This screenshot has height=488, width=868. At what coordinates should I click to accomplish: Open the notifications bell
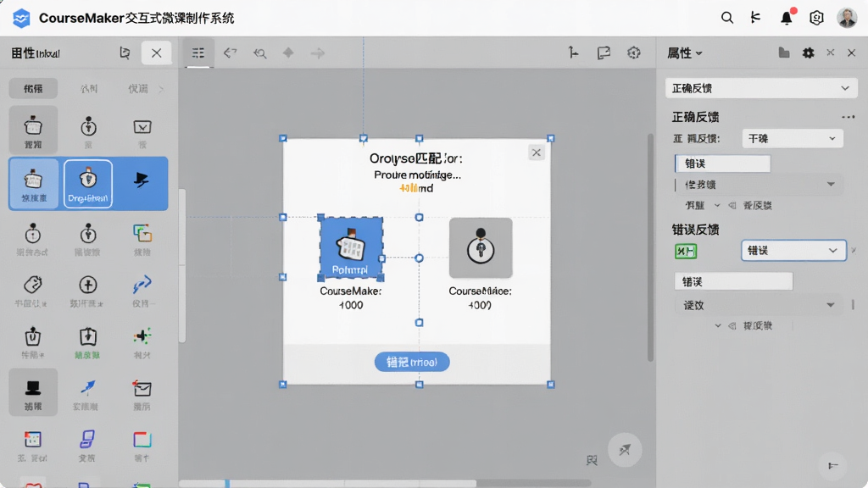coord(786,19)
